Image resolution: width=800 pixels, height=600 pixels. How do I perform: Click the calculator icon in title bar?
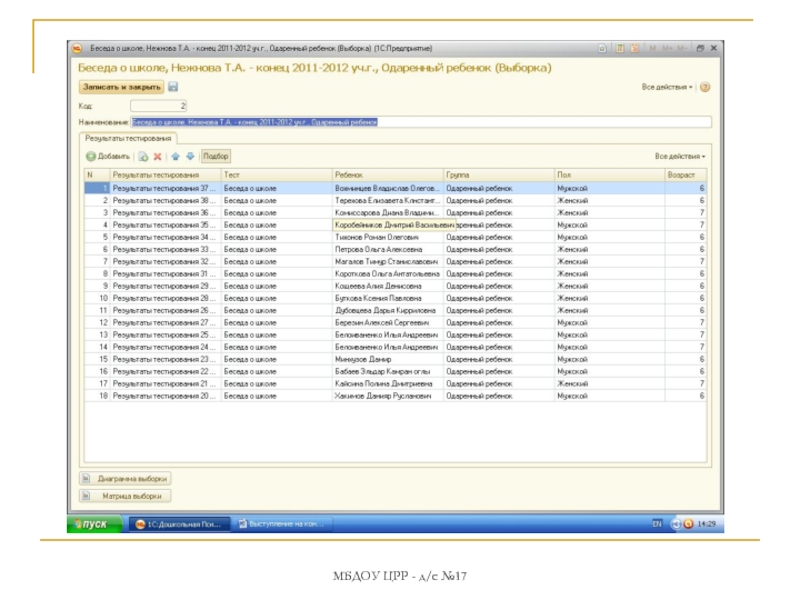click(x=620, y=48)
